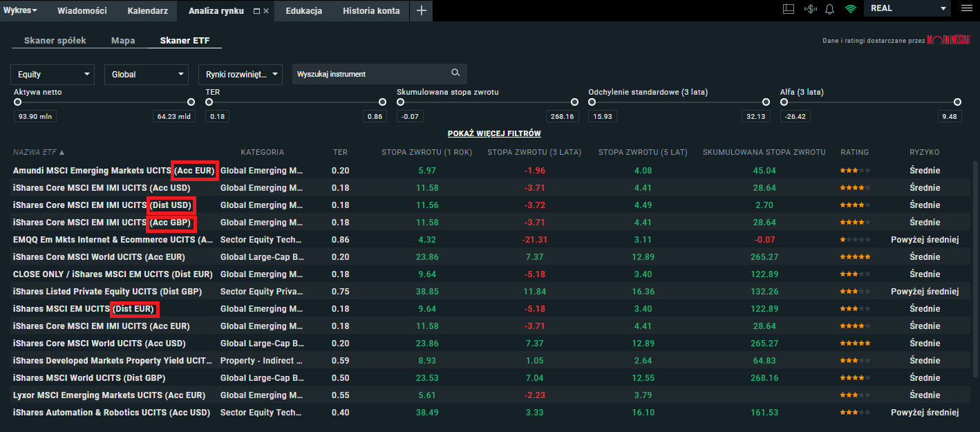This screenshot has width=980, height=432.
Task: Open the Historia konta tab
Action: tap(370, 10)
